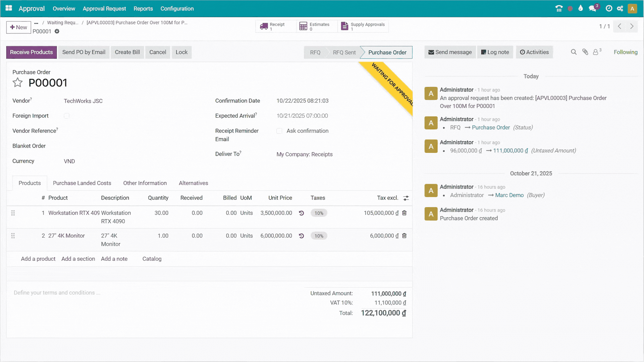Delete the Workstation RTX 4090 line

click(404, 213)
